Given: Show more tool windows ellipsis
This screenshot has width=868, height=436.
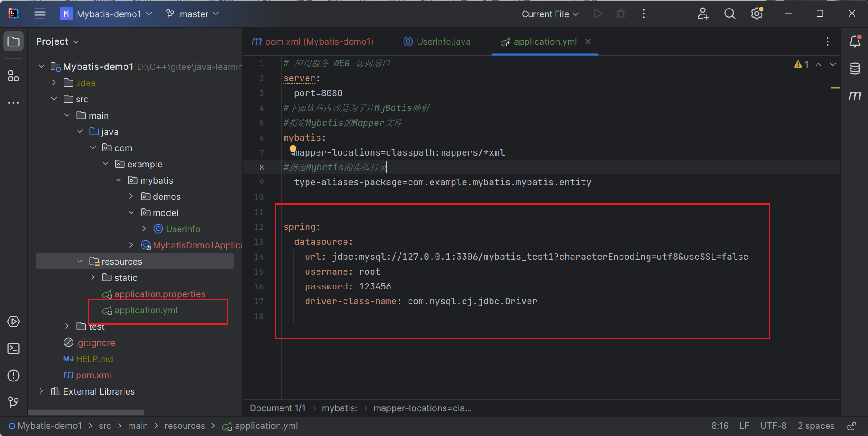Looking at the screenshot, I should point(14,103).
